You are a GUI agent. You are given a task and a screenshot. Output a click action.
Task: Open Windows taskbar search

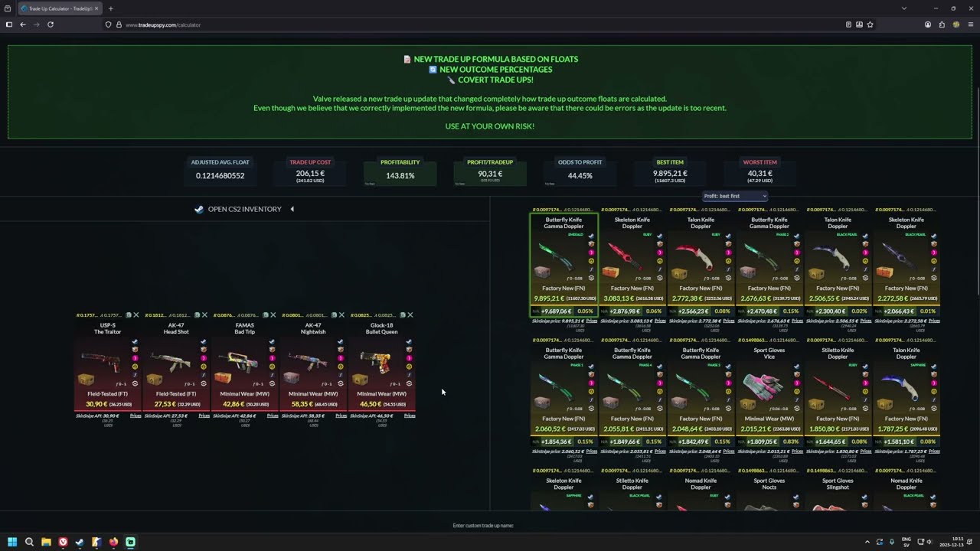click(29, 542)
